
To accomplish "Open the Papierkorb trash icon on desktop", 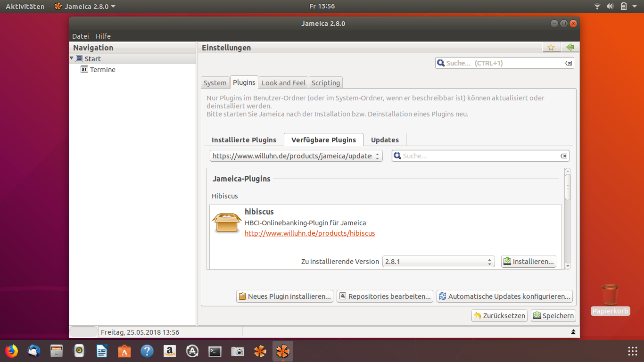I will (x=611, y=294).
